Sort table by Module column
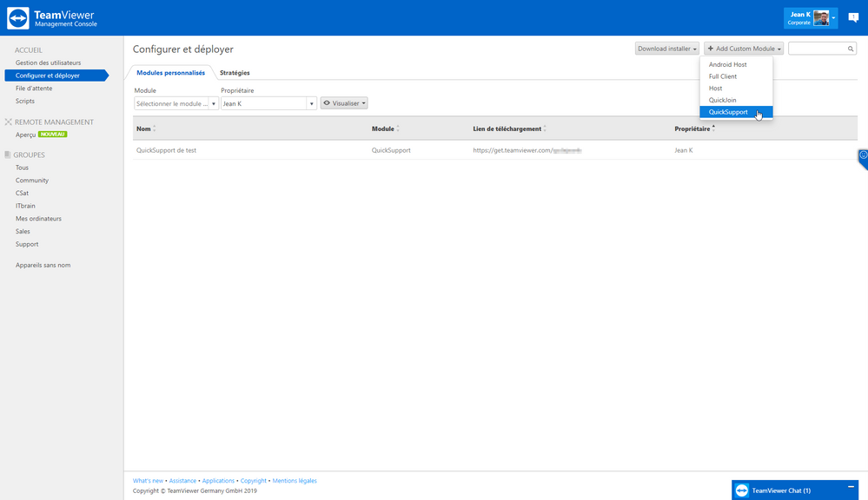Screen dimensions: 868x500 point(385,128)
